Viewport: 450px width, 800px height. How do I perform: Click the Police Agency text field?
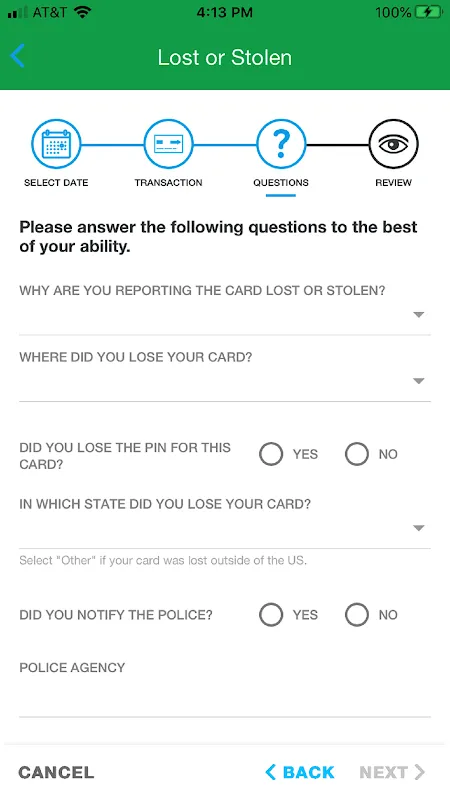point(225,697)
